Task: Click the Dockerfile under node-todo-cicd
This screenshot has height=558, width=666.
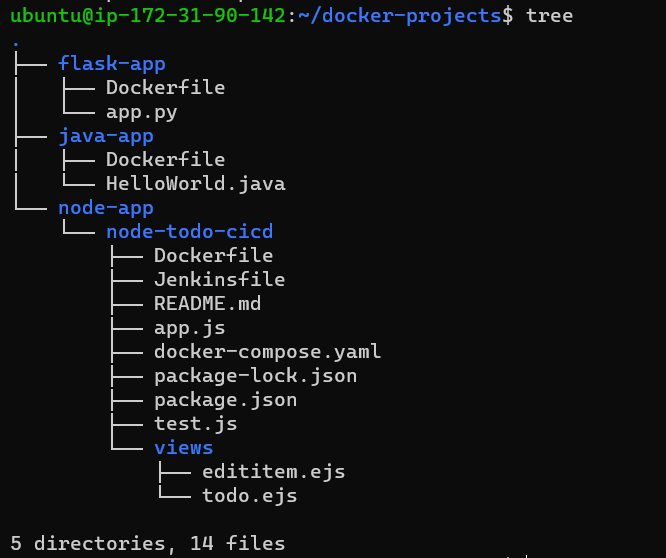Action: [213, 256]
